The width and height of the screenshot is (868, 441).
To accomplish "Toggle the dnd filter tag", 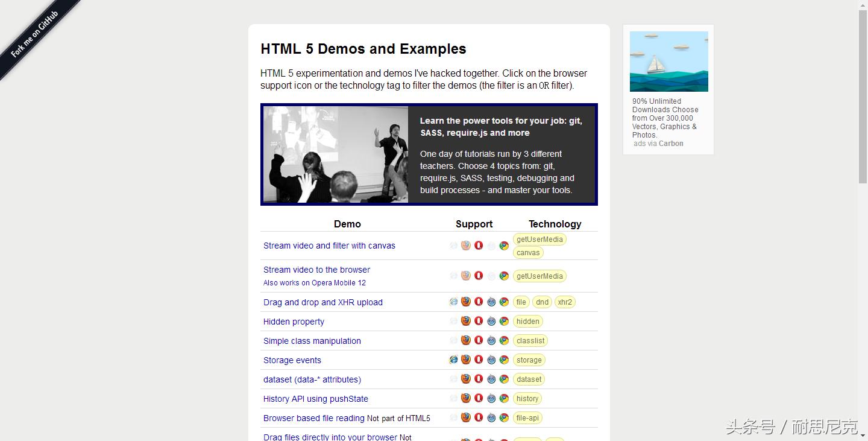I will point(541,302).
